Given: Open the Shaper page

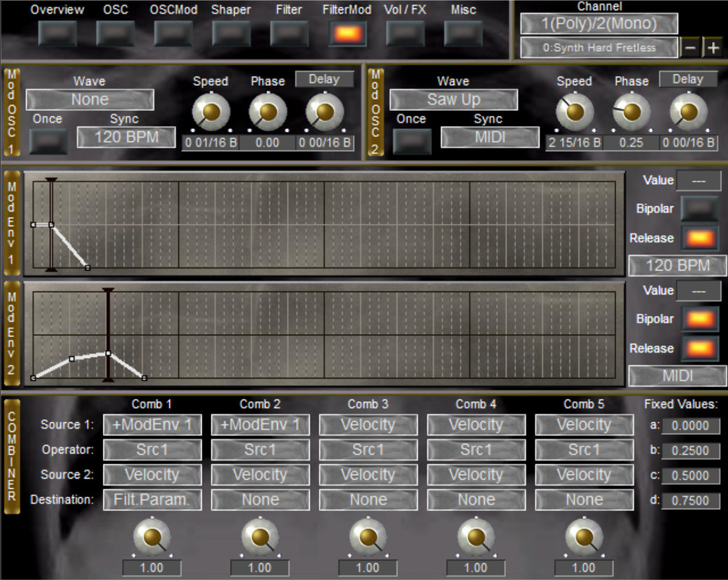Looking at the screenshot, I should 231,33.
